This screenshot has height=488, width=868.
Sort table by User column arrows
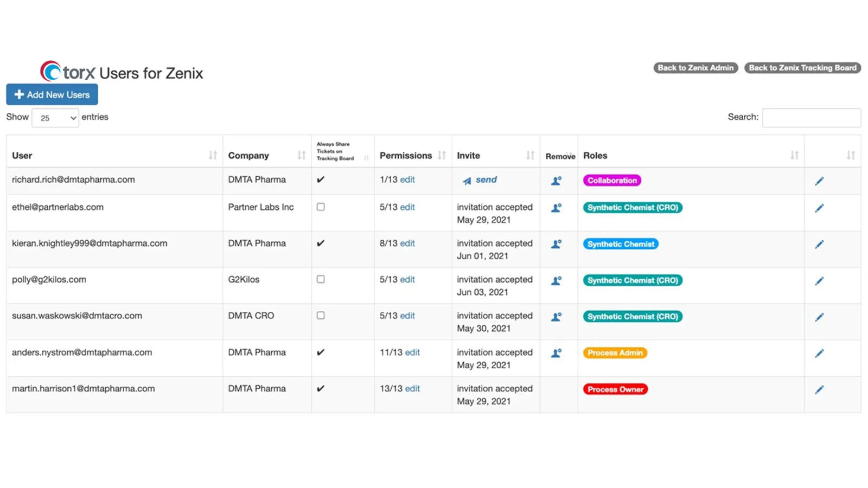(213, 156)
